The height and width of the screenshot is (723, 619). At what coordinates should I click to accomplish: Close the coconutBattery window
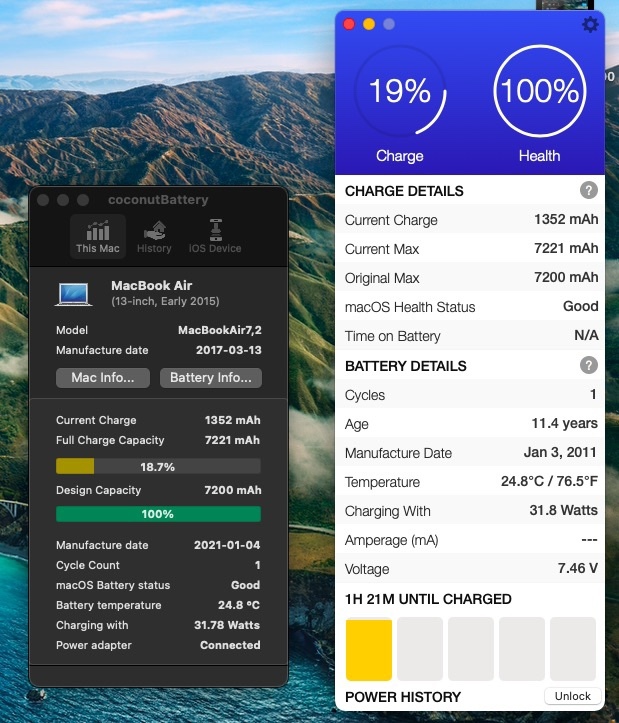click(x=43, y=200)
